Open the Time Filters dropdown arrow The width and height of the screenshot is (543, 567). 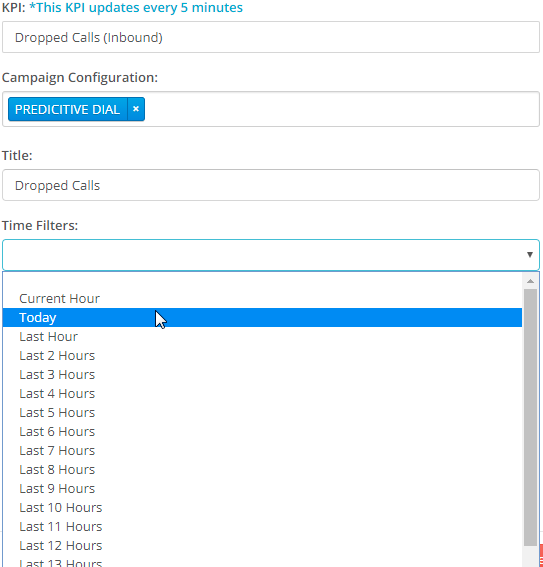530,255
